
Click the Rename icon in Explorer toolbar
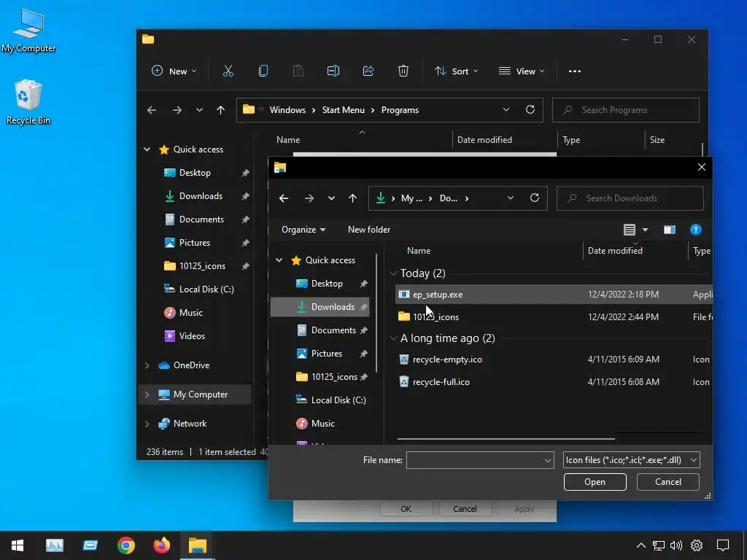tap(333, 71)
